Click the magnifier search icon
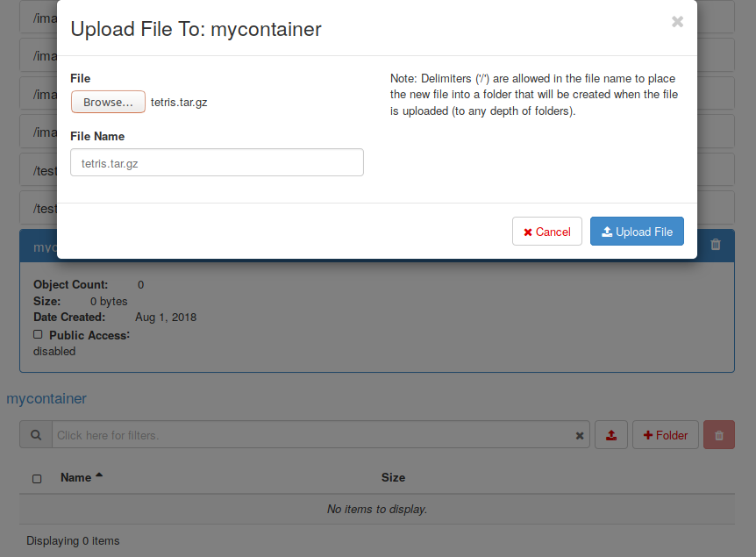756x557 pixels. click(x=36, y=435)
